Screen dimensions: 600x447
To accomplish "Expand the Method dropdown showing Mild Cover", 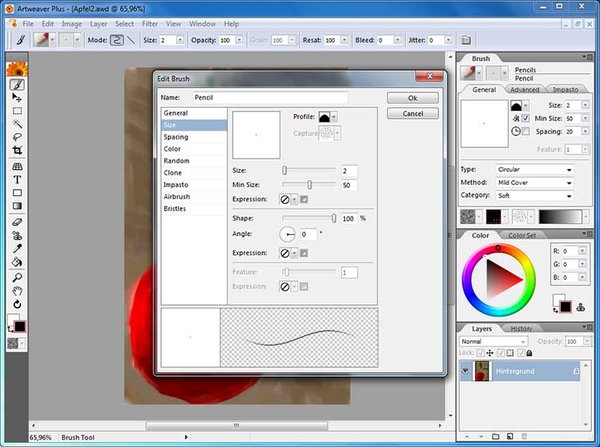I will coord(534,183).
